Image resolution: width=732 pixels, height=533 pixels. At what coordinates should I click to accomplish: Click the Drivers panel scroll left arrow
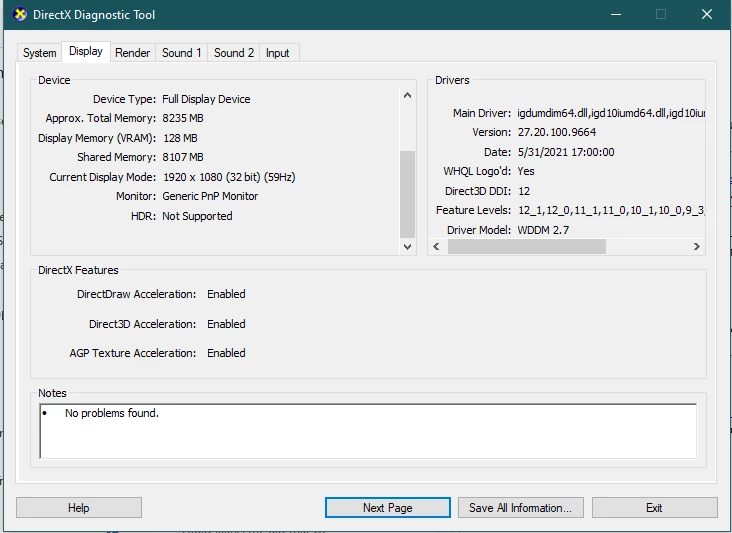(436, 246)
